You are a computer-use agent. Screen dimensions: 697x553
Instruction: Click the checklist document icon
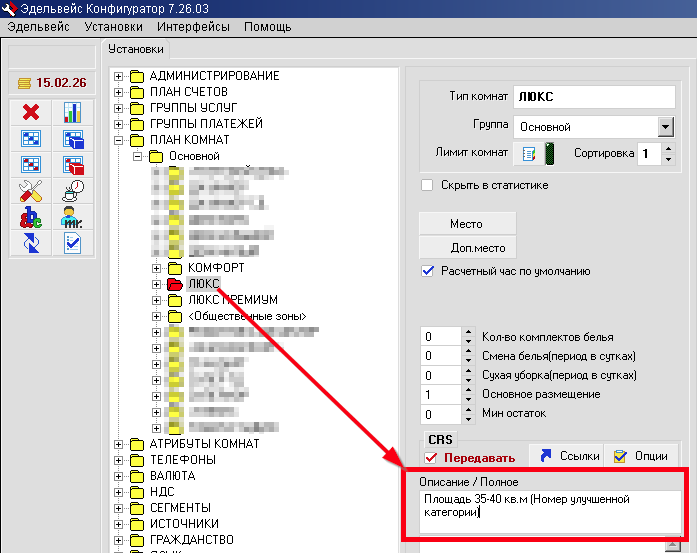(73, 243)
